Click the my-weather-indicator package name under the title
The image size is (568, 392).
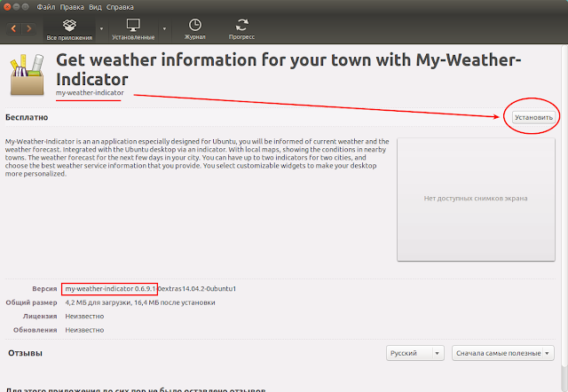[x=90, y=92]
